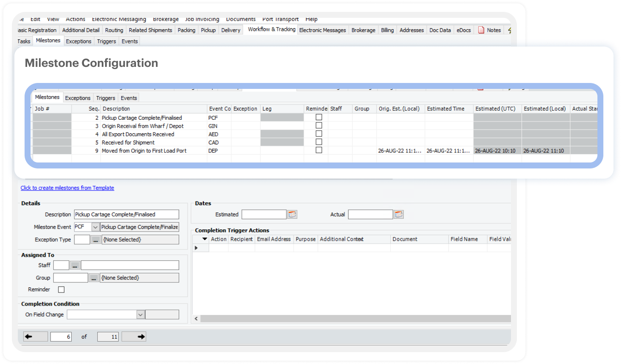Screen dimensions: 622x364
Task: Toggle the Reminder checkbox under Assigned To
Action: [61, 290]
